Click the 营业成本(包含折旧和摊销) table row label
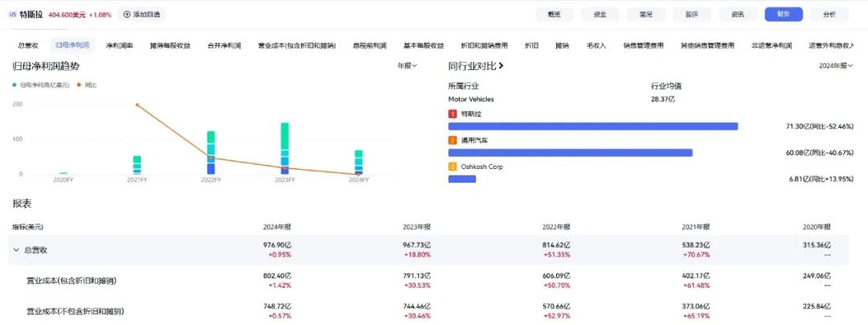 tap(72, 281)
